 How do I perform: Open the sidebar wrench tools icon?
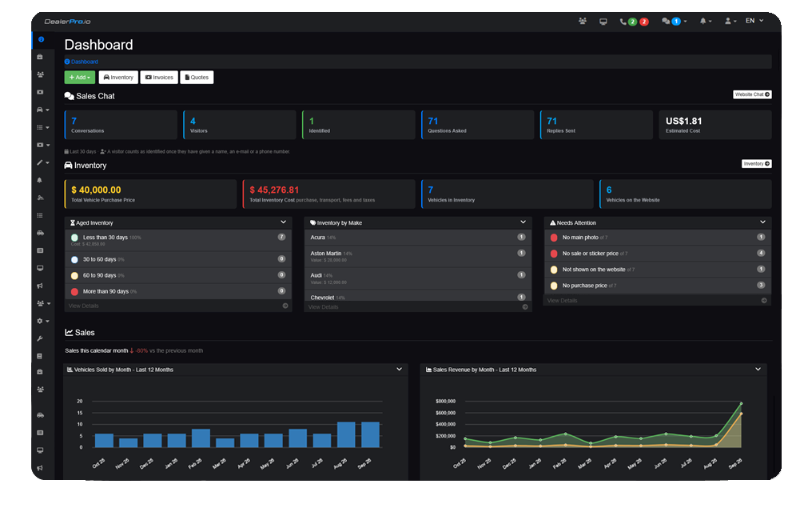point(40,338)
